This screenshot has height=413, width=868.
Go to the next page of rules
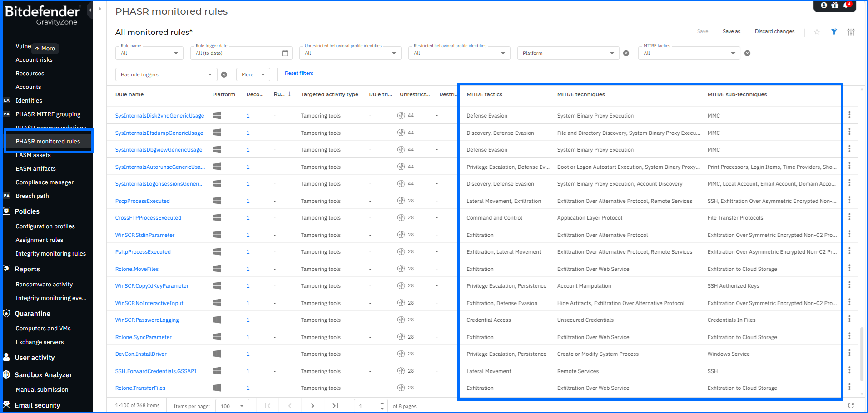point(312,406)
